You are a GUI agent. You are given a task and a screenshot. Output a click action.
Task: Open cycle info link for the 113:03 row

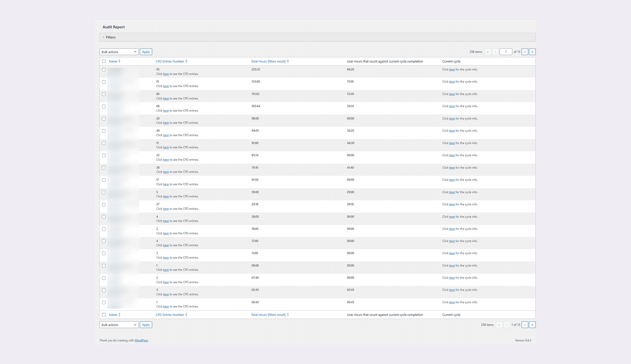pyautogui.click(x=452, y=94)
